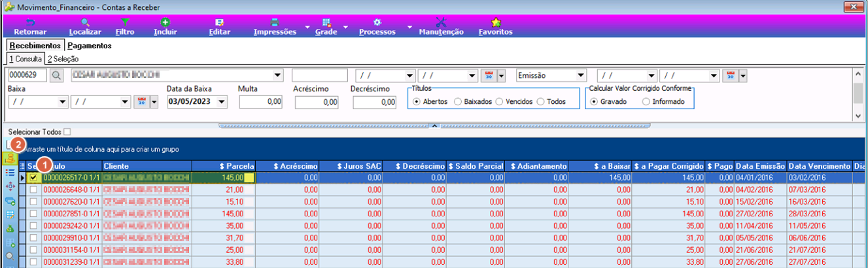The image size is (868, 268).
Task: Switch to the Recebimentos tab
Action: [x=35, y=46]
